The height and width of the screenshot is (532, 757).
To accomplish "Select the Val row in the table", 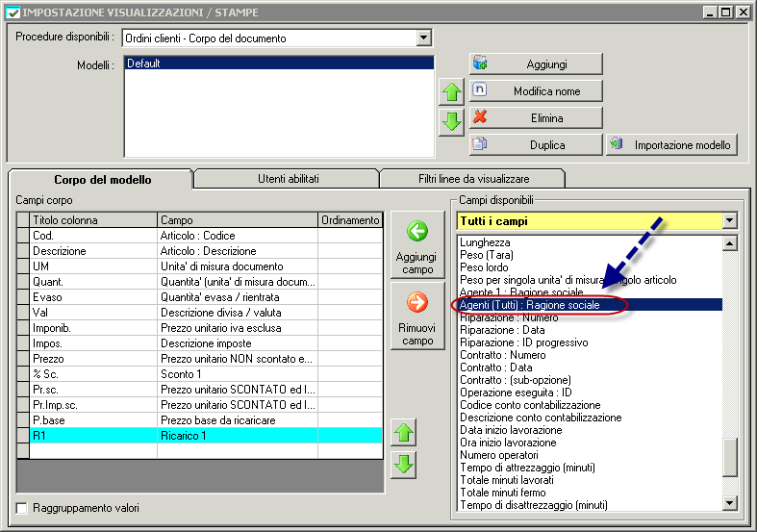I will [x=199, y=313].
